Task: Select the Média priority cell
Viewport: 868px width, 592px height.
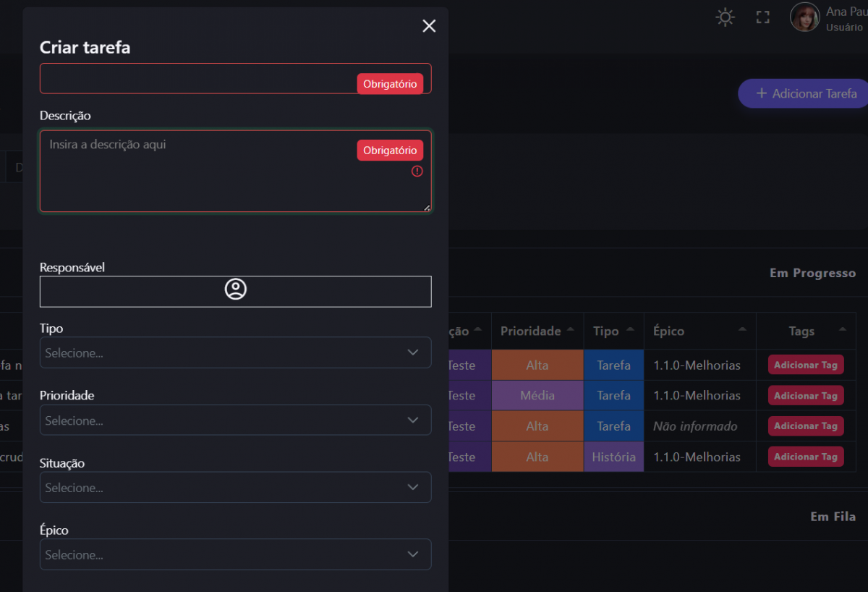Action: click(537, 396)
